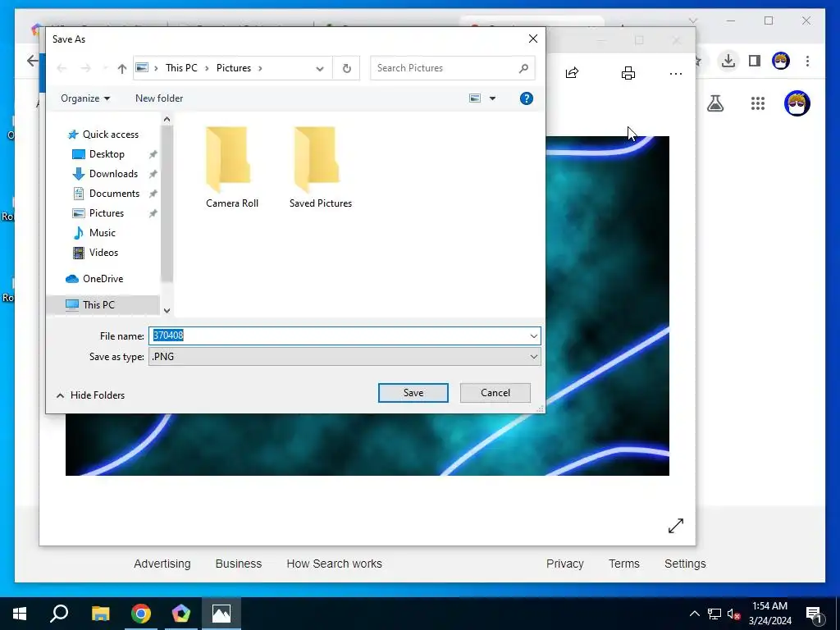This screenshot has width=840, height=630.
Task: Open the dialog Help icon
Action: (x=526, y=98)
